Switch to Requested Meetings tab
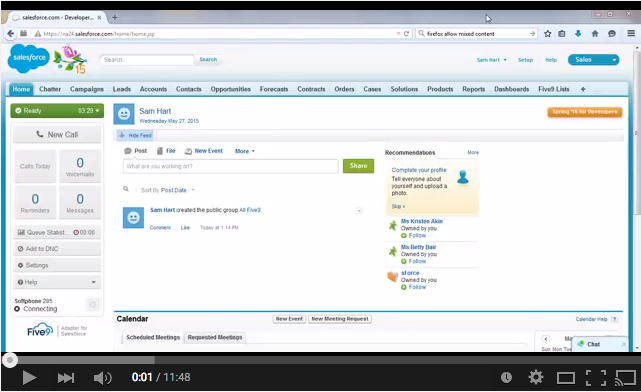641x392 pixels. tap(215, 337)
